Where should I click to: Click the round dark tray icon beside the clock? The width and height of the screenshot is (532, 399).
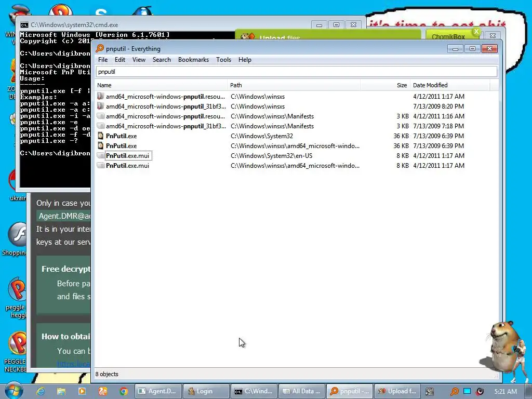[480, 391]
